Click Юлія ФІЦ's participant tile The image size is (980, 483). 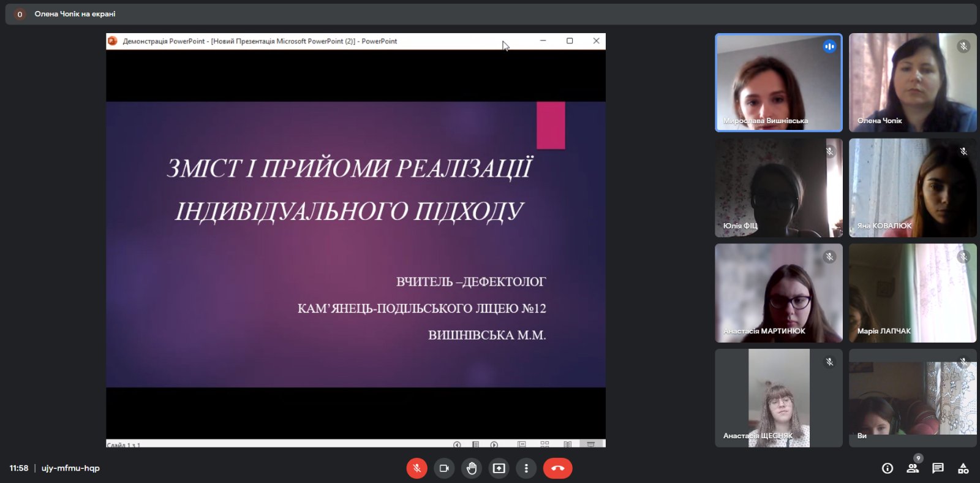pyautogui.click(x=778, y=188)
